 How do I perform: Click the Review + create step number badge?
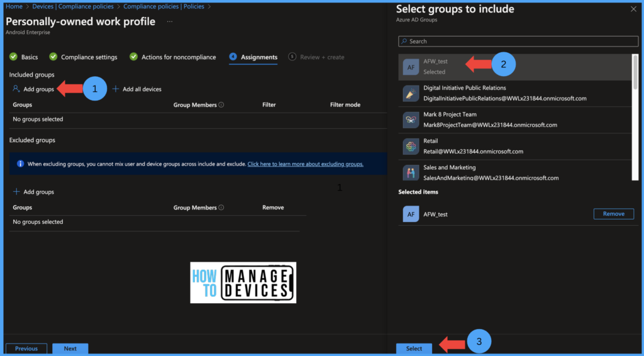coord(292,57)
